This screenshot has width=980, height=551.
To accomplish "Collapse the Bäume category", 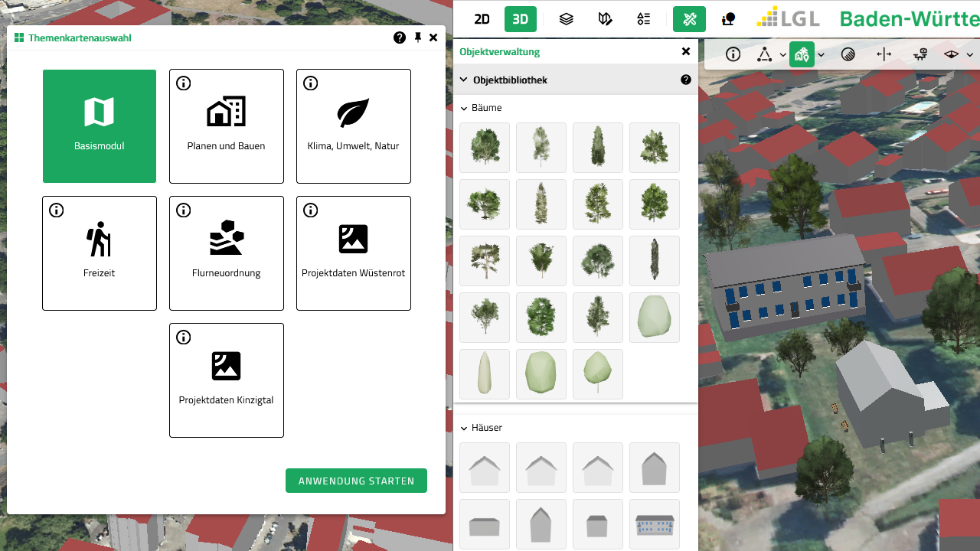I will [x=463, y=108].
